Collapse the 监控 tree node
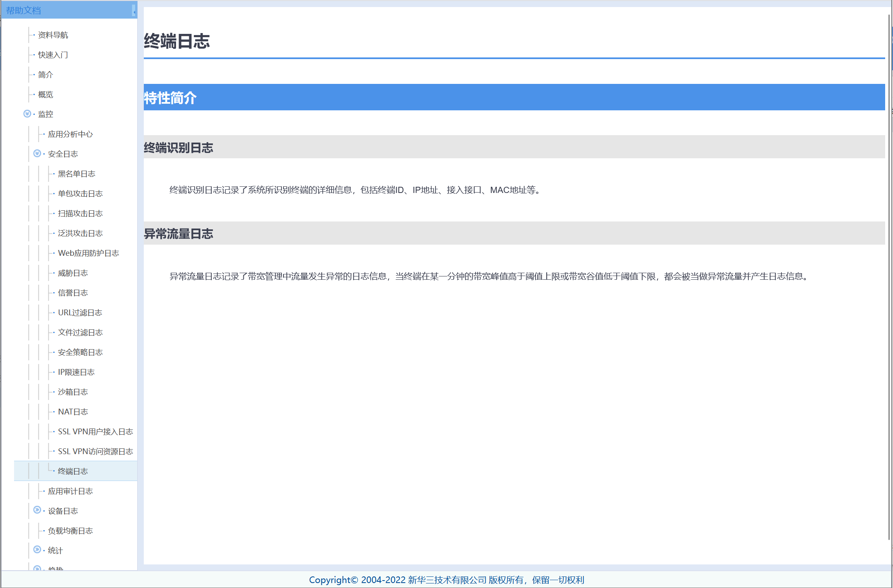The image size is (893, 588). [x=27, y=114]
